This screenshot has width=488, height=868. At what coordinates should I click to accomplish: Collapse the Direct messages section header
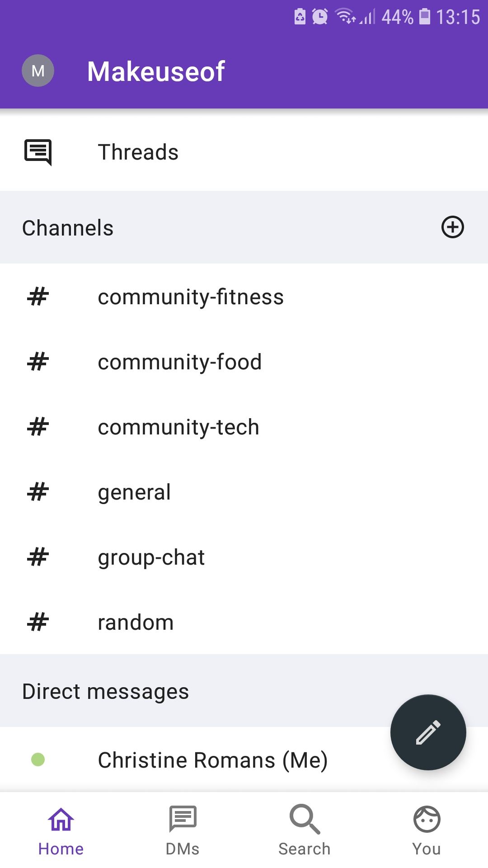[x=105, y=691]
